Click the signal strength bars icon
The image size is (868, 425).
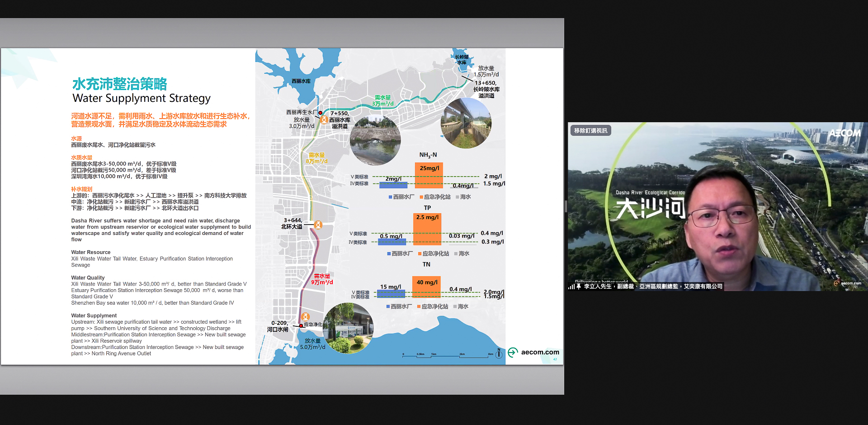click(x=571, y=287)
